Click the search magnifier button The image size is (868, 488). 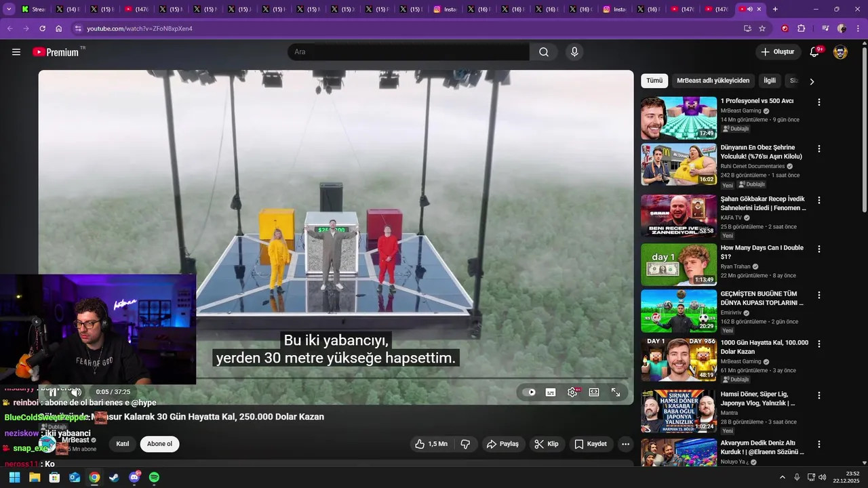[x=544, y=52]
